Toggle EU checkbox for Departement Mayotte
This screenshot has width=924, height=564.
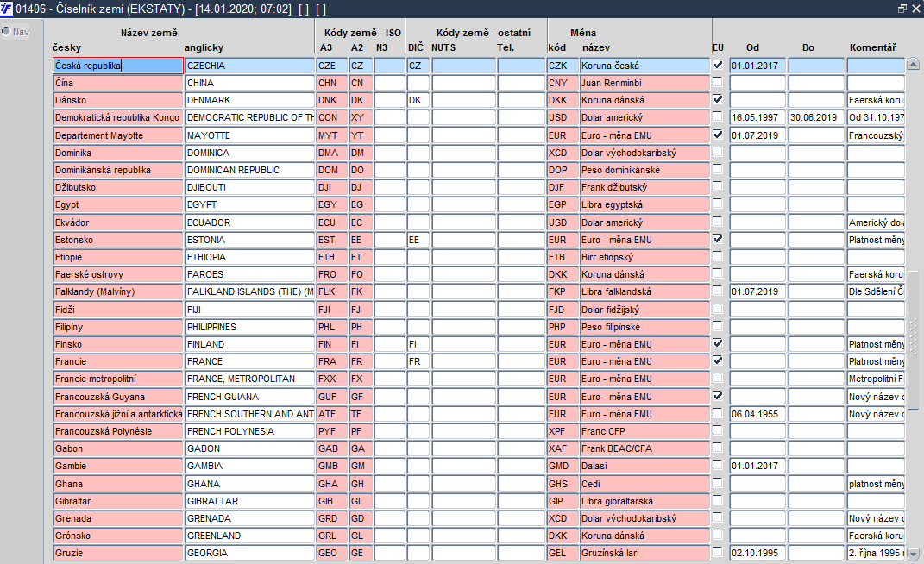[717, 135]
